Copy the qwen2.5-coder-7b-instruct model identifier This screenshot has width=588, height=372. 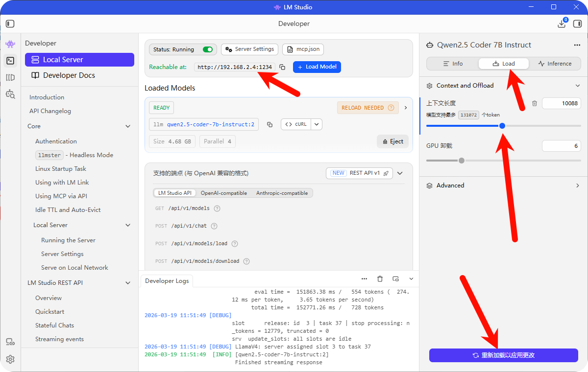click(x=269, y=124)
